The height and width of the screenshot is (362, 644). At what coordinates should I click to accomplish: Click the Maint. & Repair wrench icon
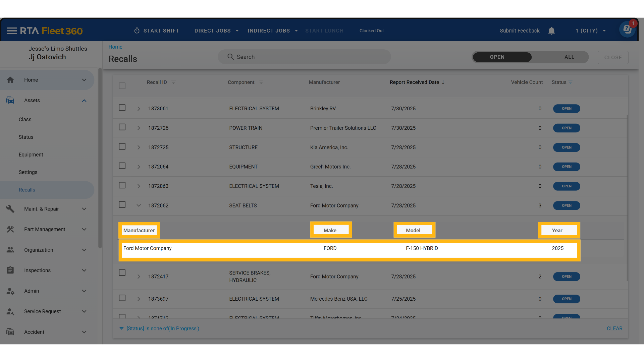click(10, 209)
